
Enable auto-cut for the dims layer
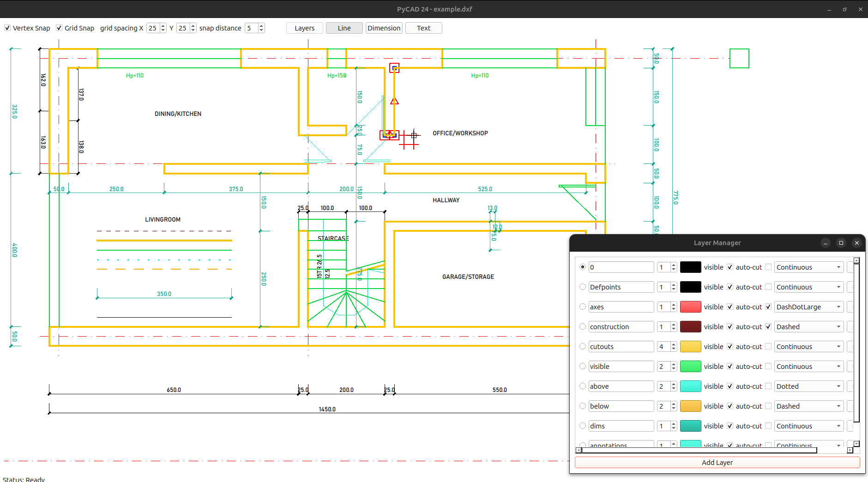[x=768, y=426]
